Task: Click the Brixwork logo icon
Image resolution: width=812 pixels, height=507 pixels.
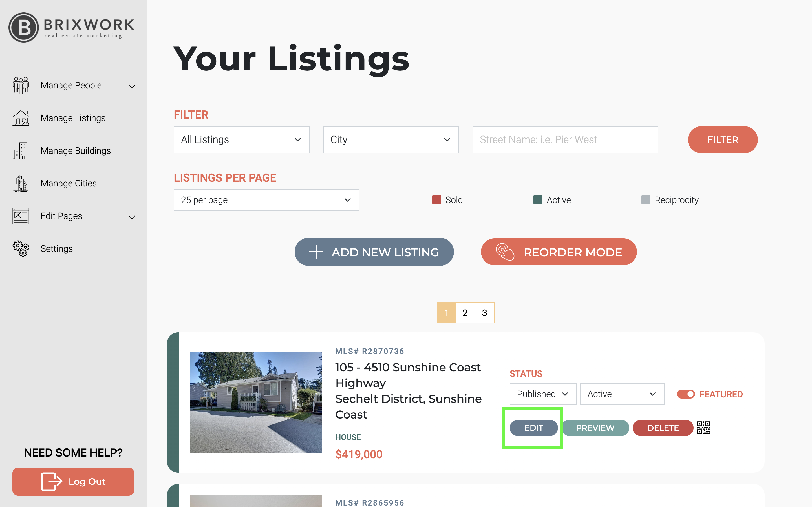Action: [x=23, y=28]
